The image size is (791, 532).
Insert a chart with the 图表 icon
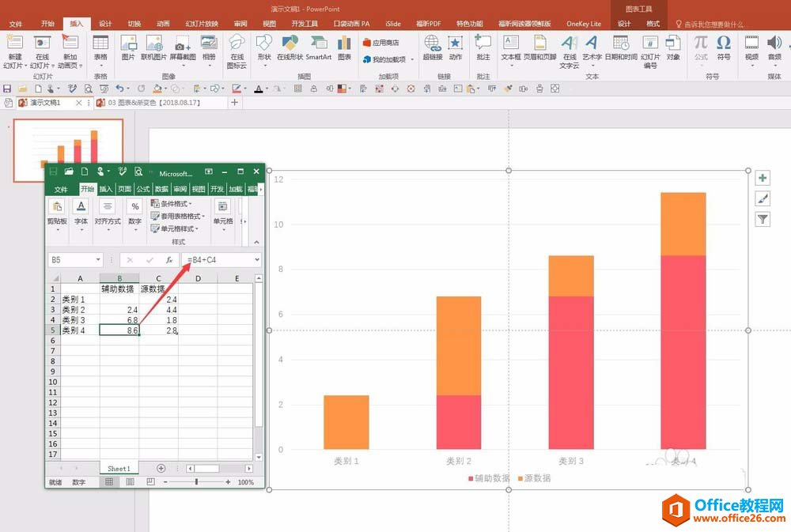345,43
